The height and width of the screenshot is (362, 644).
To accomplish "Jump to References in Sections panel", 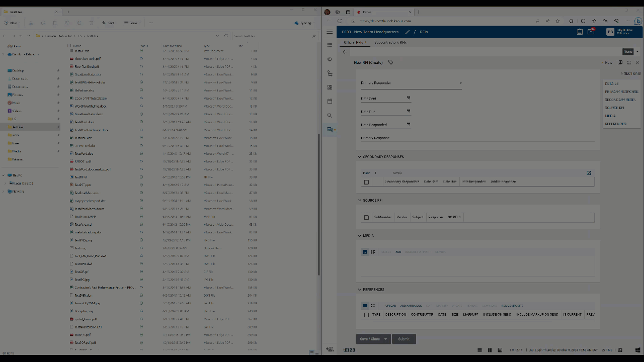I will [x=615, y=124].
